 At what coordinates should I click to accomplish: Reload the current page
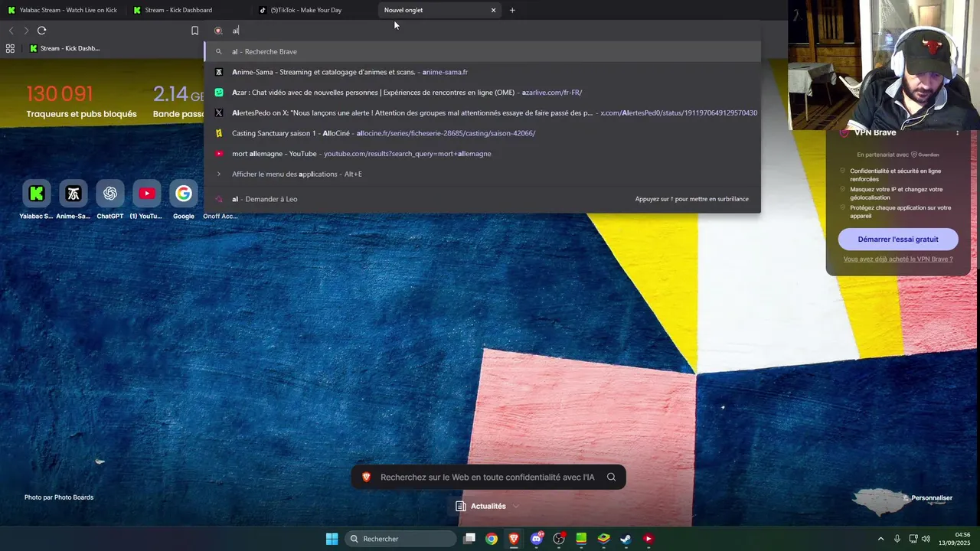click(41, 31)
